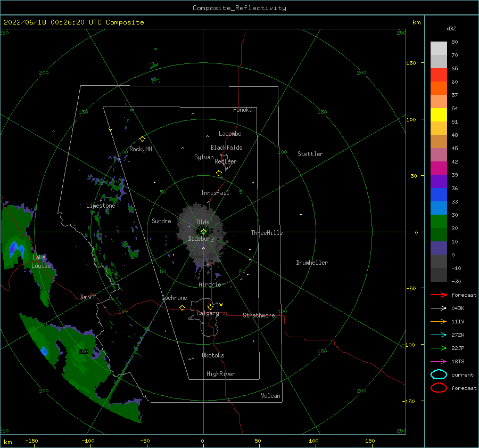
Task: Click the yellow V marker next to Calgary
Action: point(221,305)
